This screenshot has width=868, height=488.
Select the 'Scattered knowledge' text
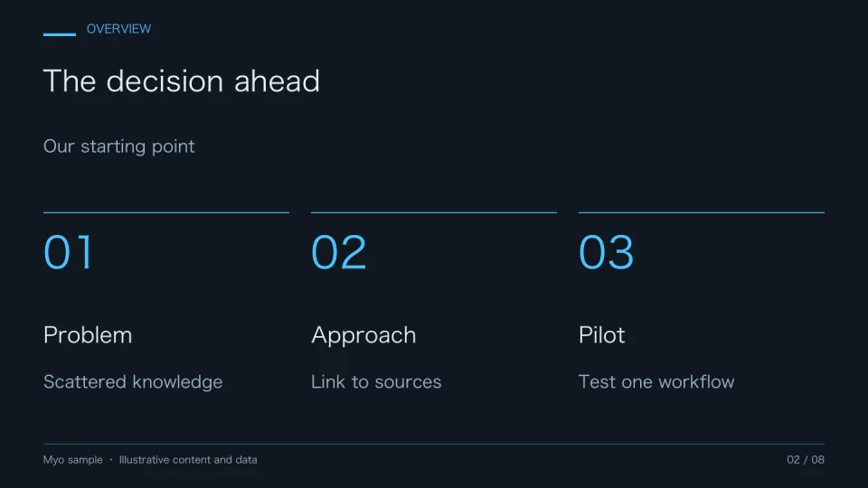[133, 381]
